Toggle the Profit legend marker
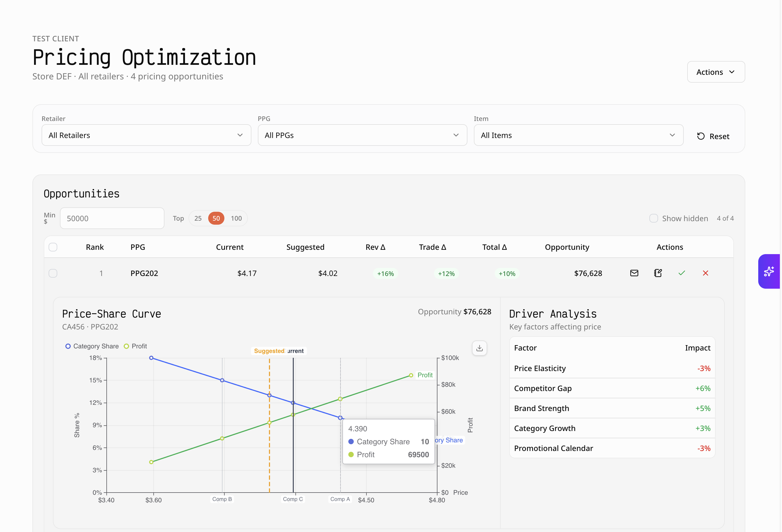Viewport: 782px width, 532px height. pyautogui.click(x=127, y=346)
